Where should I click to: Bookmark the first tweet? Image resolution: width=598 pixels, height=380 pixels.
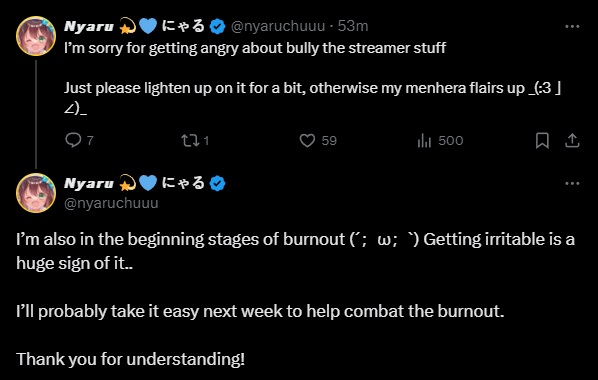[542, 140]
